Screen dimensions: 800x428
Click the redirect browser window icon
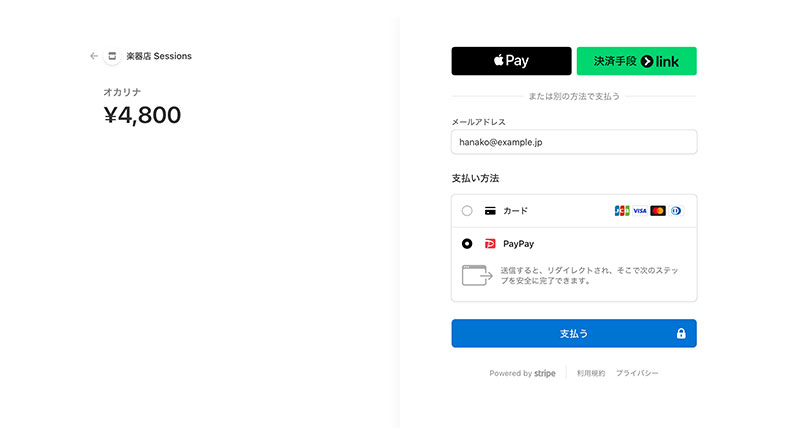pyautogui.click(x=477, y=275)
